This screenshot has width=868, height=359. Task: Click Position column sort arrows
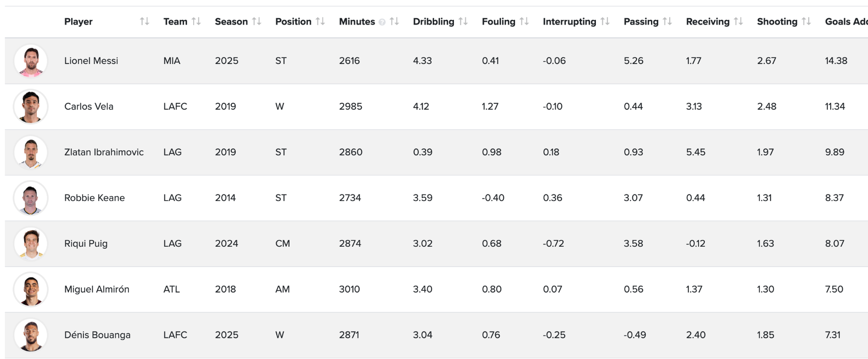pyautogui.click(x=320, y=21)
